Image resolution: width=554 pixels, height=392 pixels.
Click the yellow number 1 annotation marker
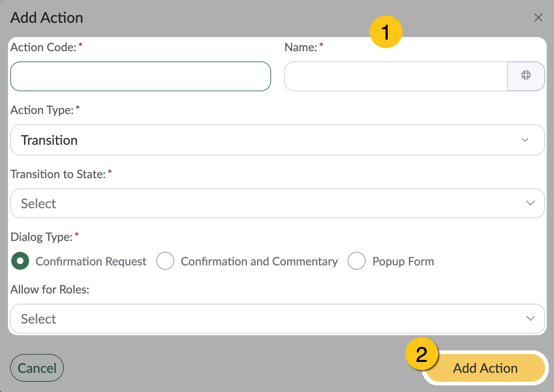[x=386, y=32]
